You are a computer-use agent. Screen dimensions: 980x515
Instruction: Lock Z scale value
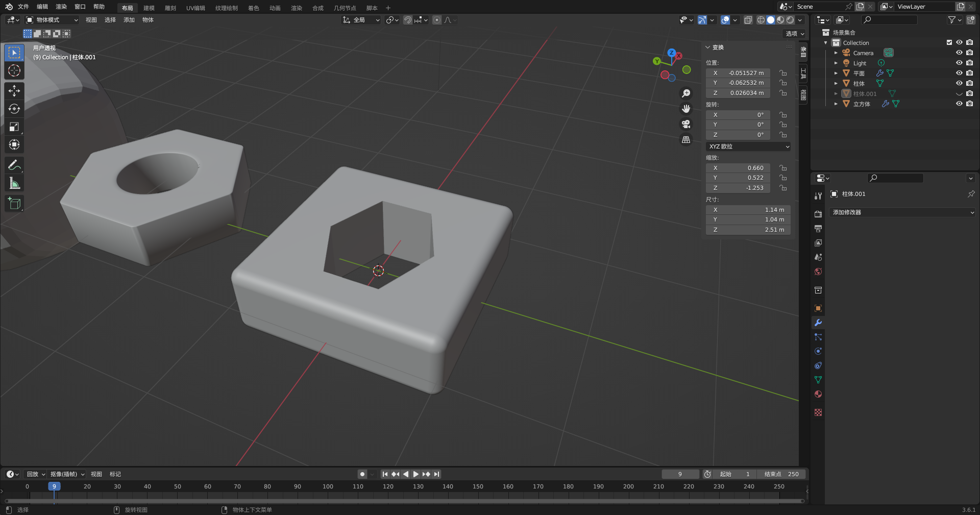click(x=783, y=188)
